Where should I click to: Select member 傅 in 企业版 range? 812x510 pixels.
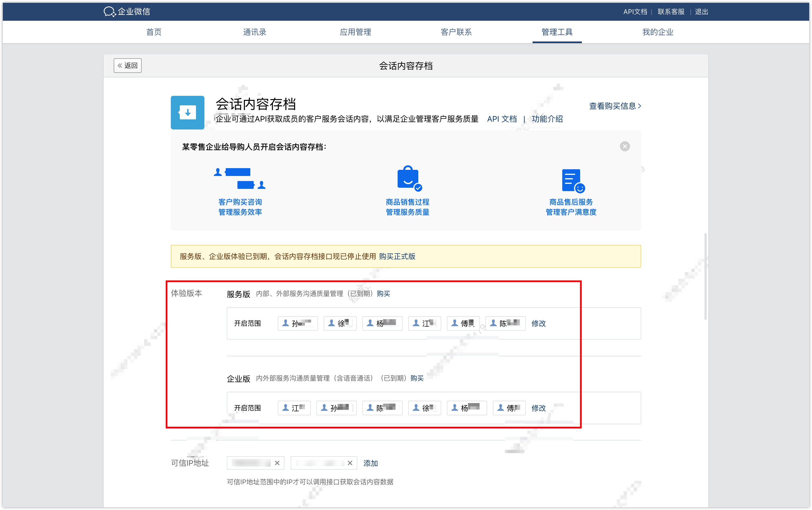pyautogui.click(x=509, y=408)
